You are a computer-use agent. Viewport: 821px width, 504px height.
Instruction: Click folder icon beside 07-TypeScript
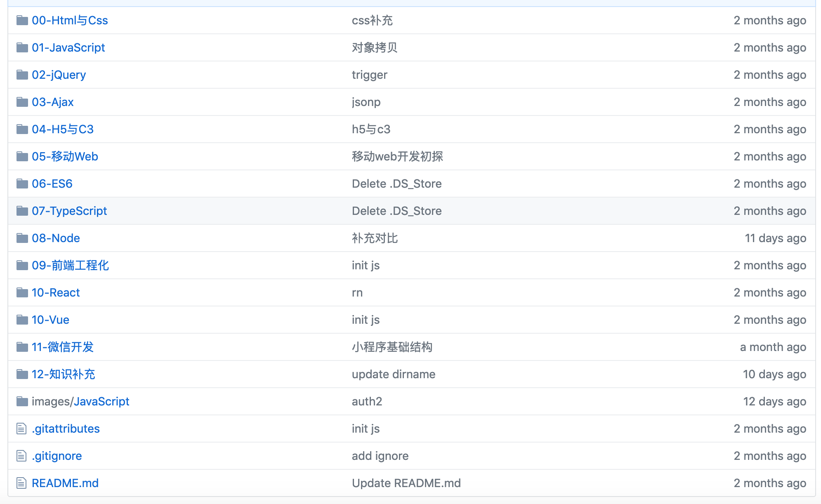[x=22, y=211]
